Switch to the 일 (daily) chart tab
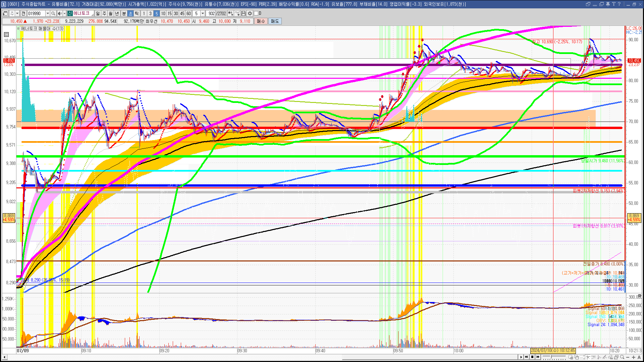Image resolution: width=644 pixels, height=362 pixels. coord(98,13)
